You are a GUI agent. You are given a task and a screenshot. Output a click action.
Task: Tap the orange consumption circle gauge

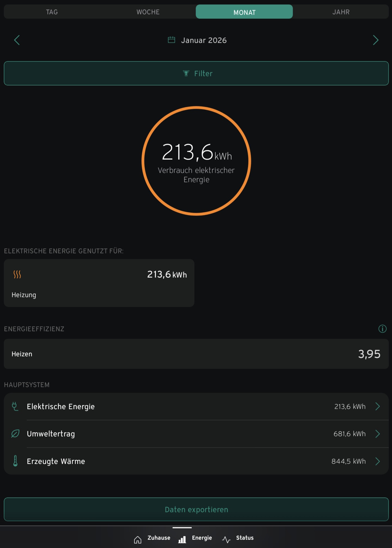pos(196,161)
